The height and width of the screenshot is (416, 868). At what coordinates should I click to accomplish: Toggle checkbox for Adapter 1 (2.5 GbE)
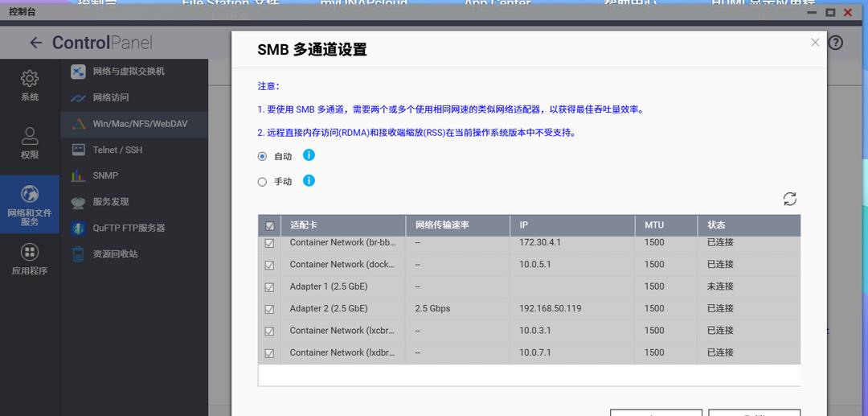(x=269, y=287)
